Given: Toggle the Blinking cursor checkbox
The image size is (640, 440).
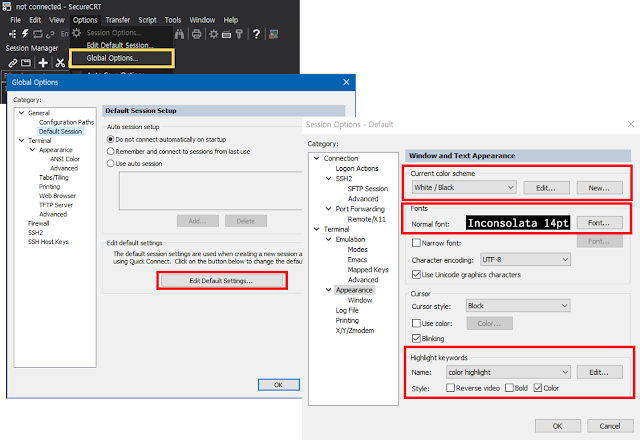Looking at the screenshot, I should 416,338.
